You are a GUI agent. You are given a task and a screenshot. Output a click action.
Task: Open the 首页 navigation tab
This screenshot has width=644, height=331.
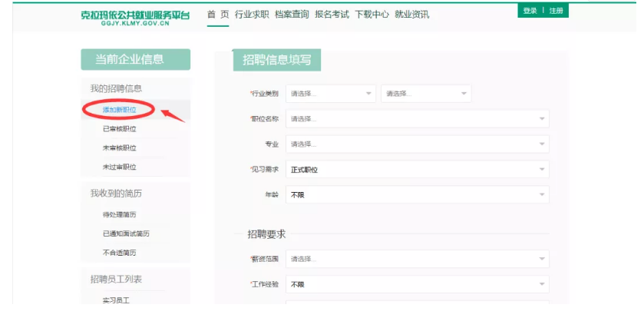click(x=218, y=15)
